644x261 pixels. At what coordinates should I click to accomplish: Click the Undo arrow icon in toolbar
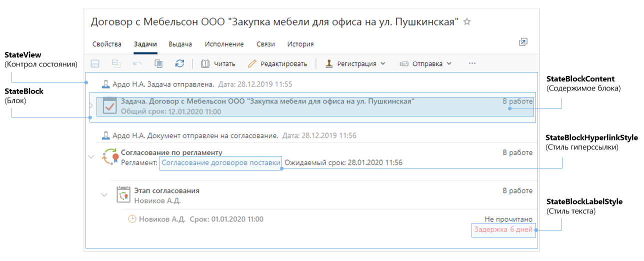(x=137, y=63)
